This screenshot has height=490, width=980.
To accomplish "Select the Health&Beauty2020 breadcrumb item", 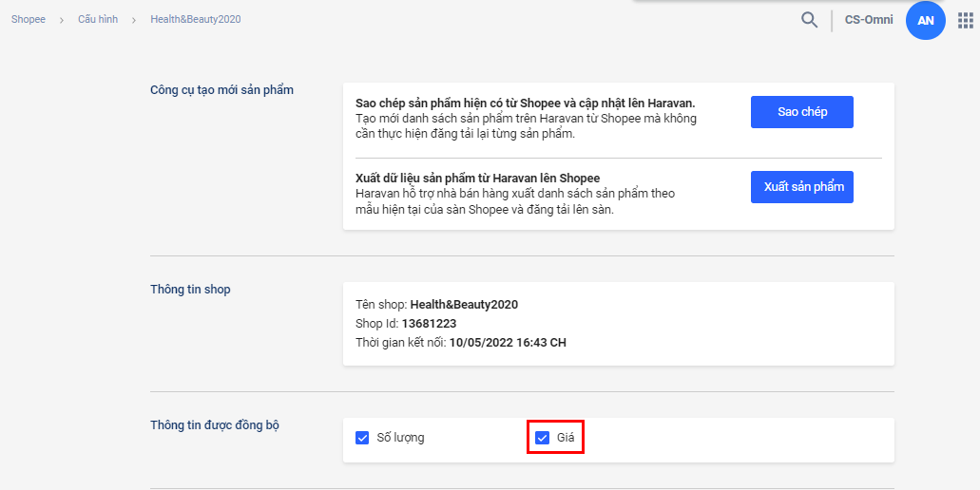I will [196, 19].
